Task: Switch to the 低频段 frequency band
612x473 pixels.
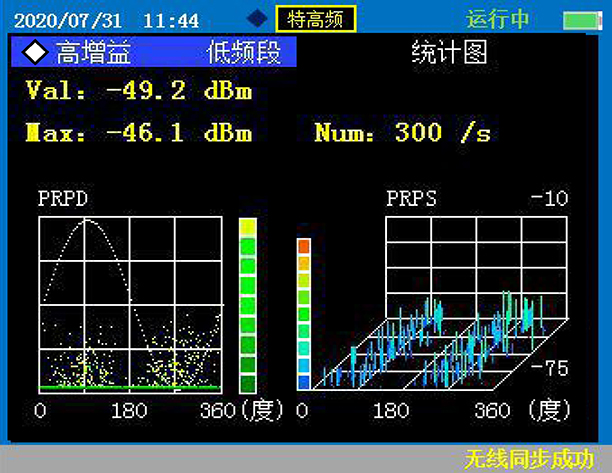Action: click(x=243, y=53)
